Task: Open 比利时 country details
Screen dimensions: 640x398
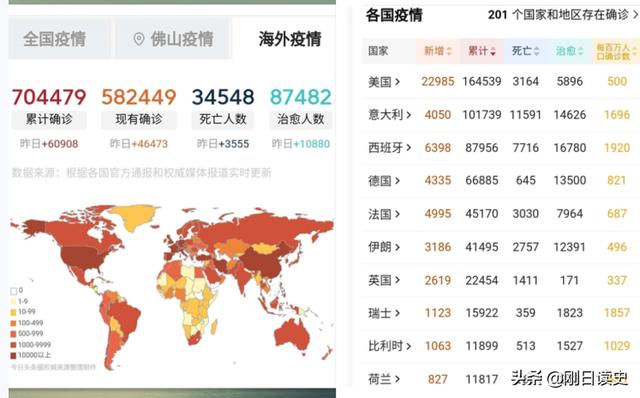Action: pyautogui.click(x=390, y=346)
